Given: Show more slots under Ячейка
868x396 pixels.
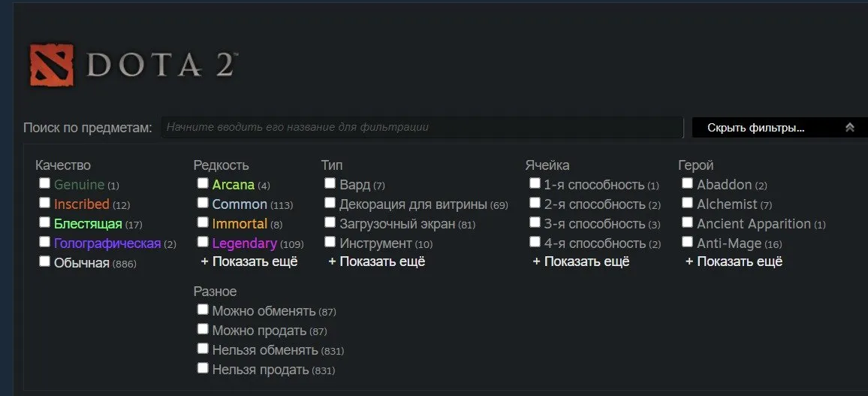Looking at the screenshot, I should [x=580, y=261].
